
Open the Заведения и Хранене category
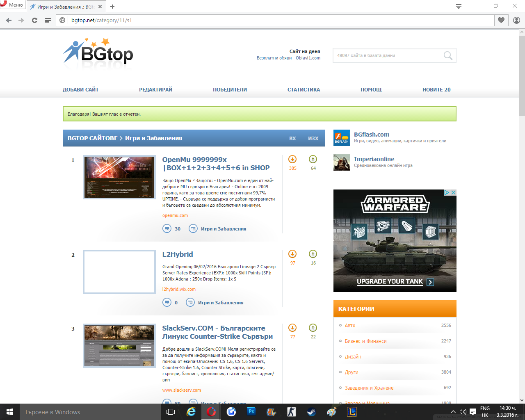point(369,388)
